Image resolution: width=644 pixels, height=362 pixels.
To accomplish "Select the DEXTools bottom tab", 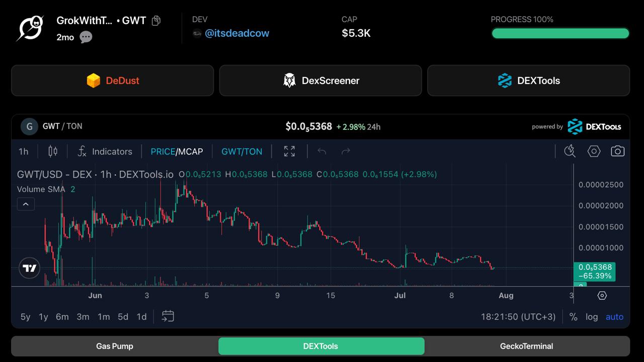I will pos(321,346).
